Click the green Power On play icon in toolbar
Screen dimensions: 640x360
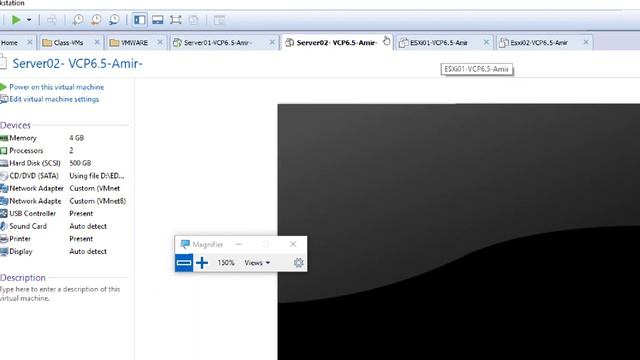[x=16, y=20]
